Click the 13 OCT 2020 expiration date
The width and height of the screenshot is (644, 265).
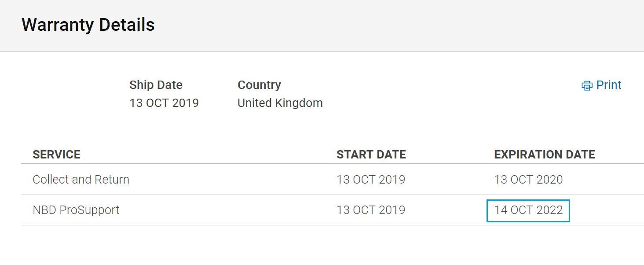[x=528, y=180]
